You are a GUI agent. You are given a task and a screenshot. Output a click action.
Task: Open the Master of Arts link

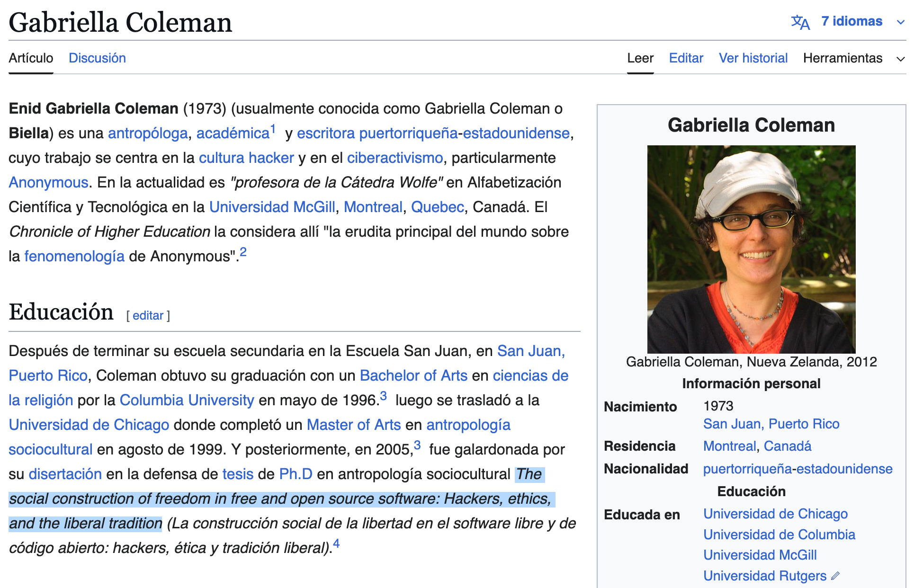[354, 425]
